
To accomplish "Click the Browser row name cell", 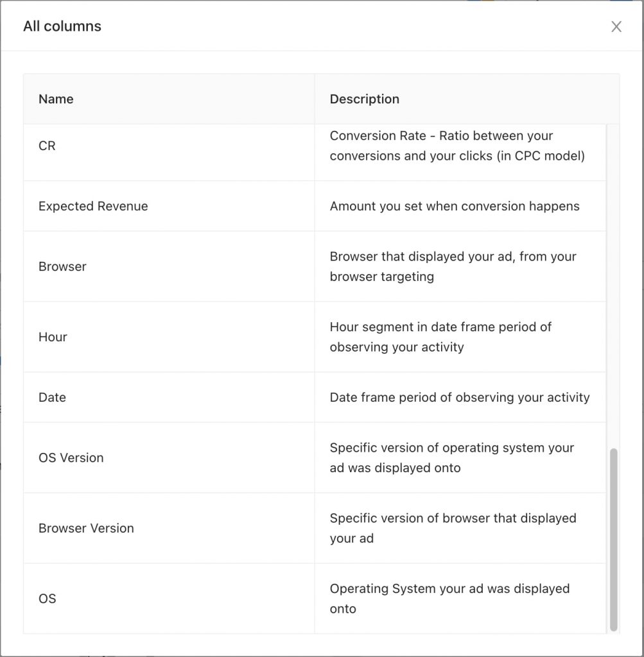I will 62,266.
